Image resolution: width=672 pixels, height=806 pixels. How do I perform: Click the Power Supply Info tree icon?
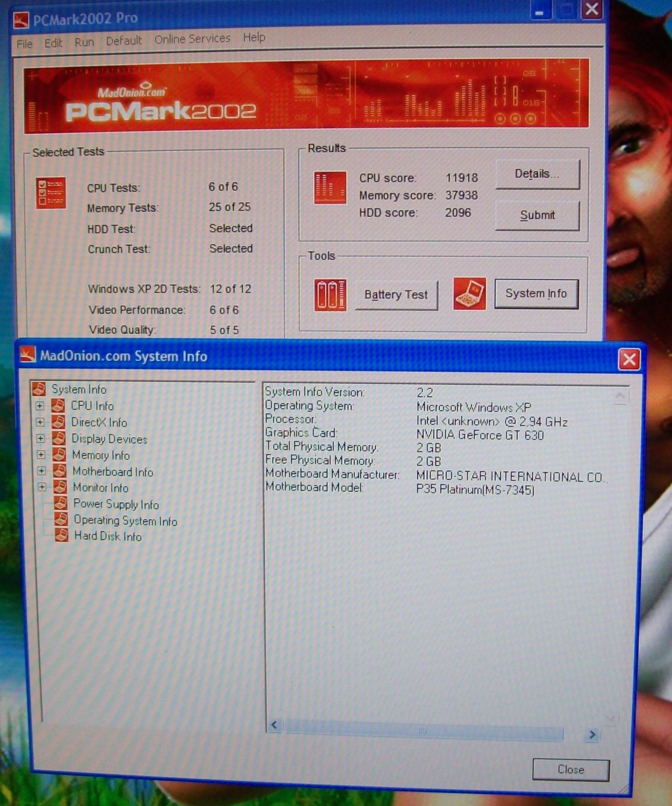click(x=60, y=503)
